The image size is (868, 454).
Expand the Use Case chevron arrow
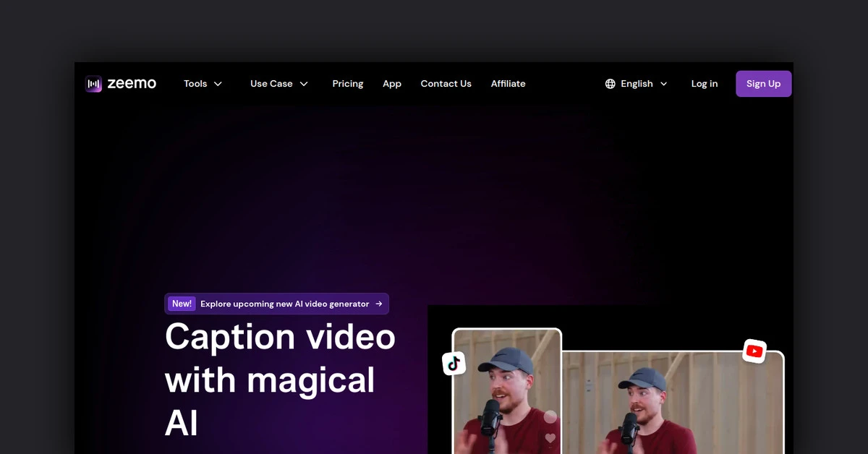pyautogui.click(x=304, y=84)
